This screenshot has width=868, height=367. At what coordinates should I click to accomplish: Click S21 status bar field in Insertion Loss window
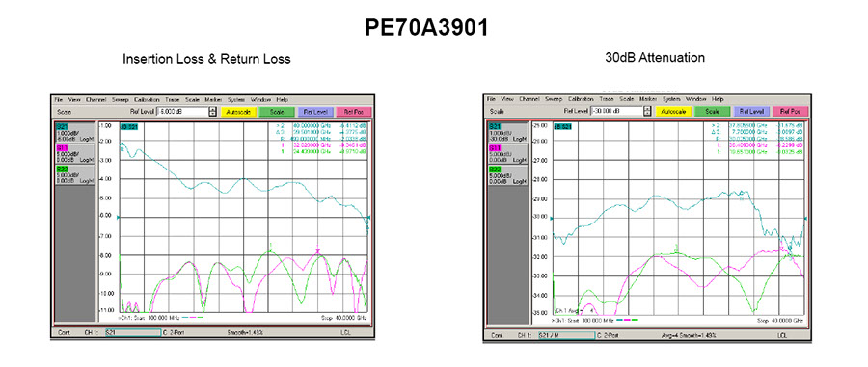(x=133, y=333)
